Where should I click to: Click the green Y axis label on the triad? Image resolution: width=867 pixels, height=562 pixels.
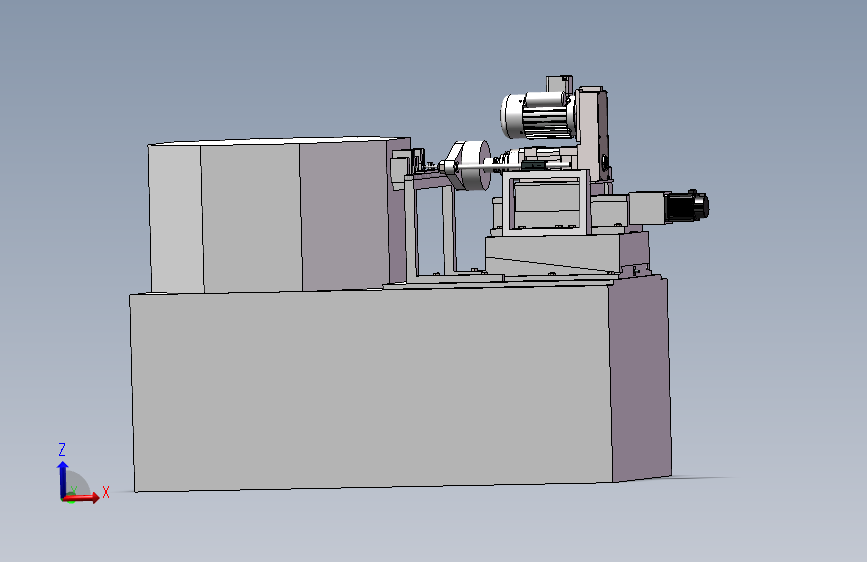click(73, 490)
